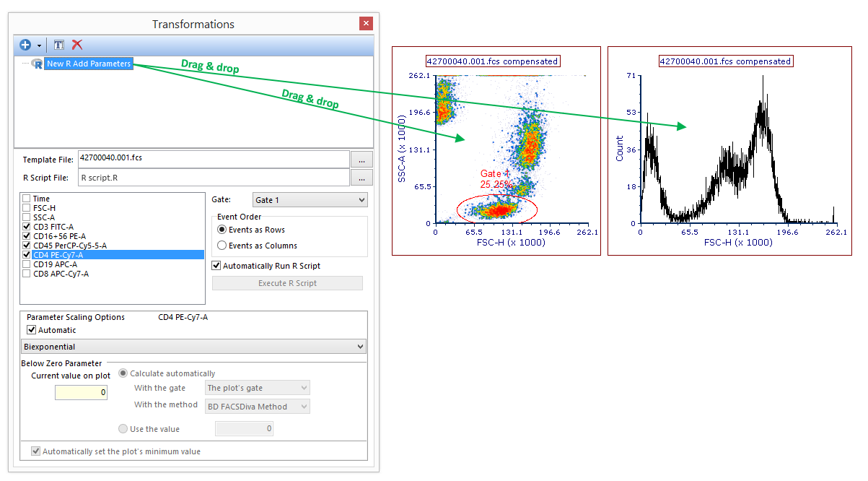868x481 pixels.
Task: Toggle Automatically Run R Script
Action: pyautogui.click(x=217, y=266)
